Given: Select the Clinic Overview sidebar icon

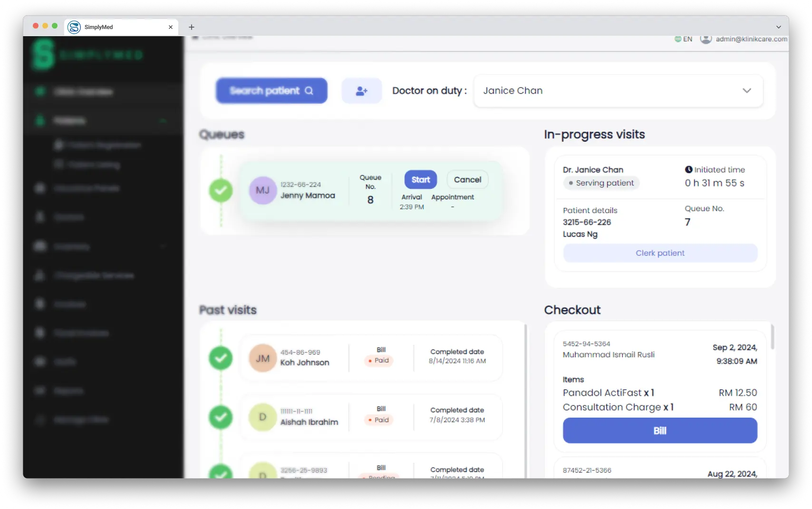Looking at the screenshot, I should pos(40,91).
